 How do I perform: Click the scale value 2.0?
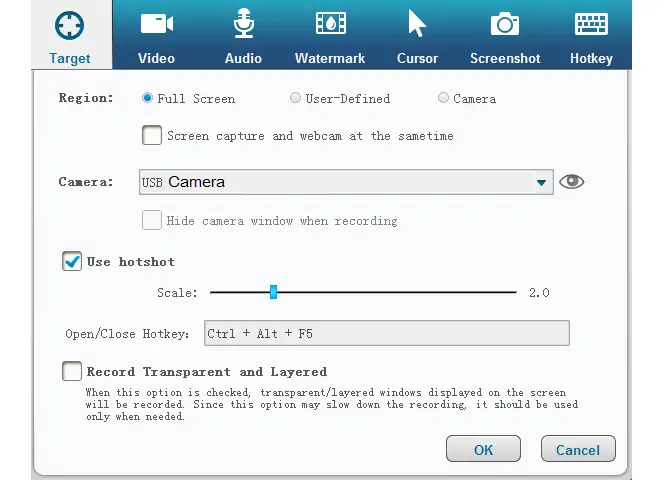[539, 292]
